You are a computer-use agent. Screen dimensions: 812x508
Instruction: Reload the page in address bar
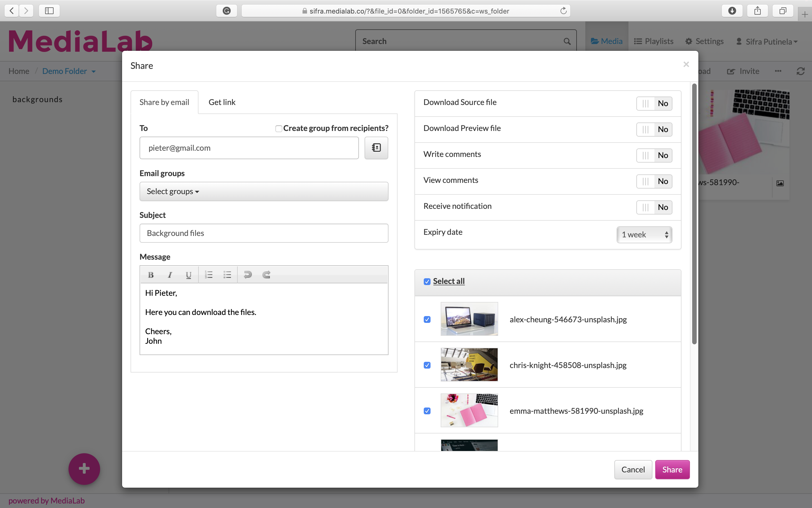coord(563,11)
